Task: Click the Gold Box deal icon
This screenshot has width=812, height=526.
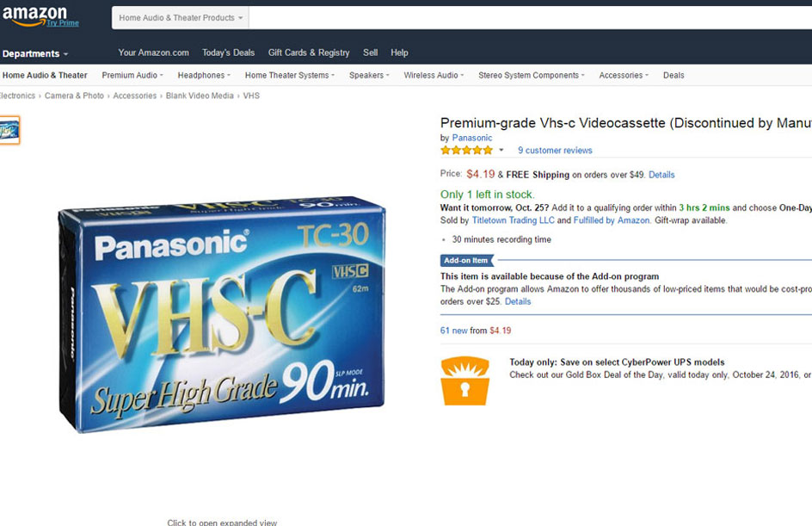Action: 465,381
